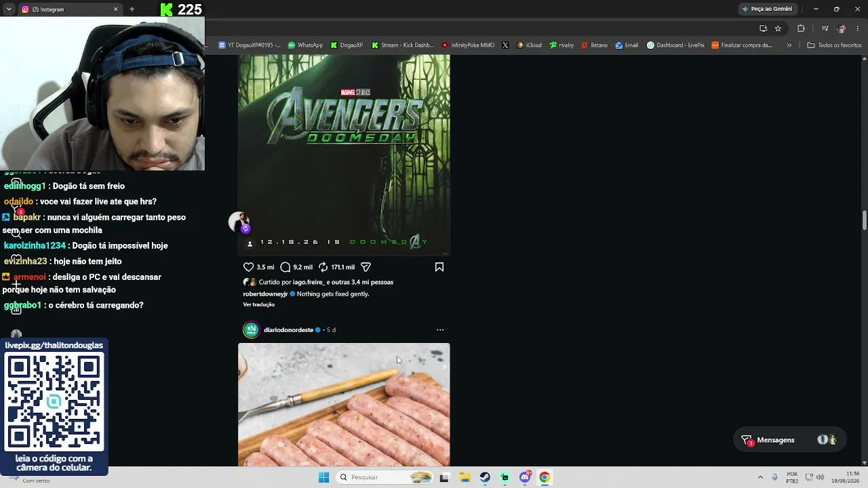Image resolution: width=868 pixels, height=488 pixels.
Task: Open the DogaoXP Kick bookmark
Action: click(347, 45)
